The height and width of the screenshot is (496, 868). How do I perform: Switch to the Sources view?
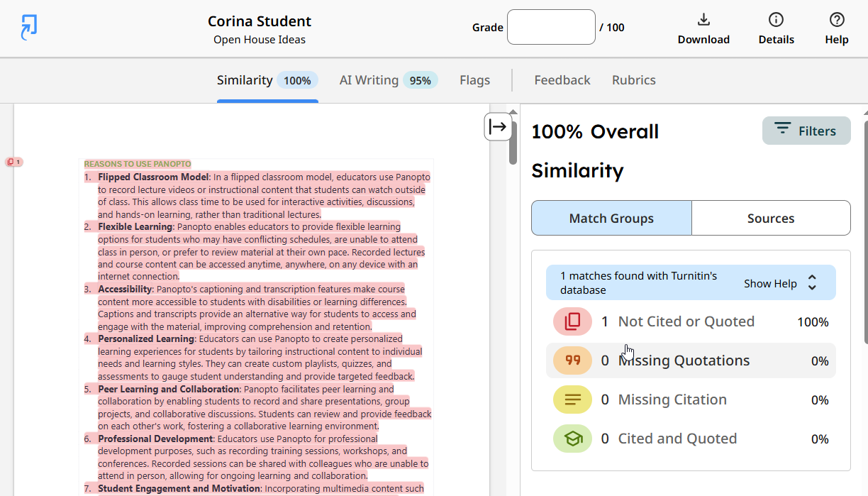pos(770,218)
